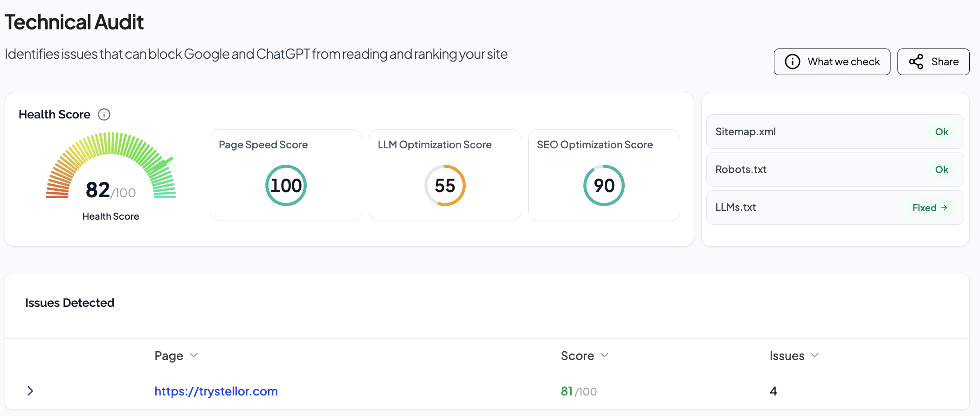The height and width of the screenshot is (416, 980).
Task: Click the 81/100 score cell
Action: coord(579,391)
